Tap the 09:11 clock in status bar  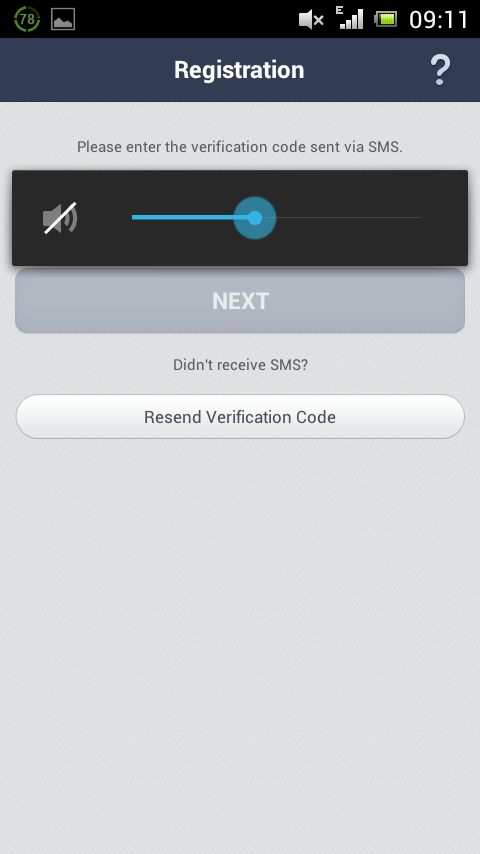coord(438,20)
